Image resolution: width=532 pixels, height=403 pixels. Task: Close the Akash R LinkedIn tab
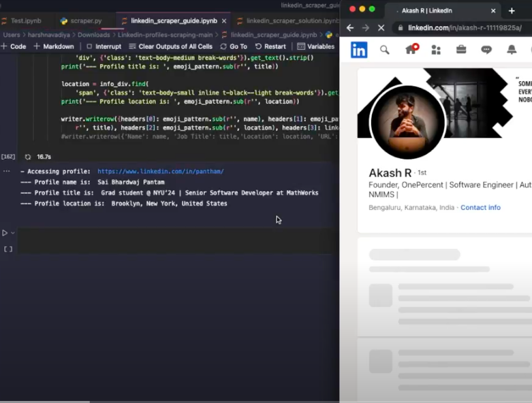click(x=493, y=11)
